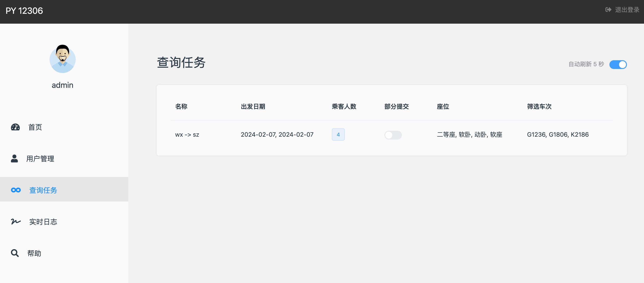Viewport: 644px width, 283px height.
Task: Enable 部分提交 for the wx -> sz task
Action: point(393,135)
